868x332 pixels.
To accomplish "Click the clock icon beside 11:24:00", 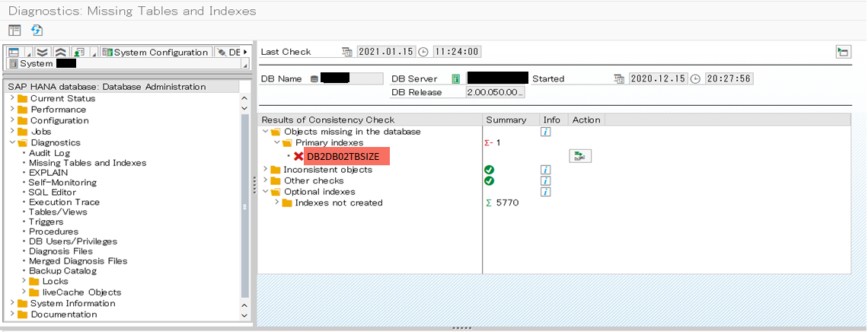I will click(x=423, y=52).
